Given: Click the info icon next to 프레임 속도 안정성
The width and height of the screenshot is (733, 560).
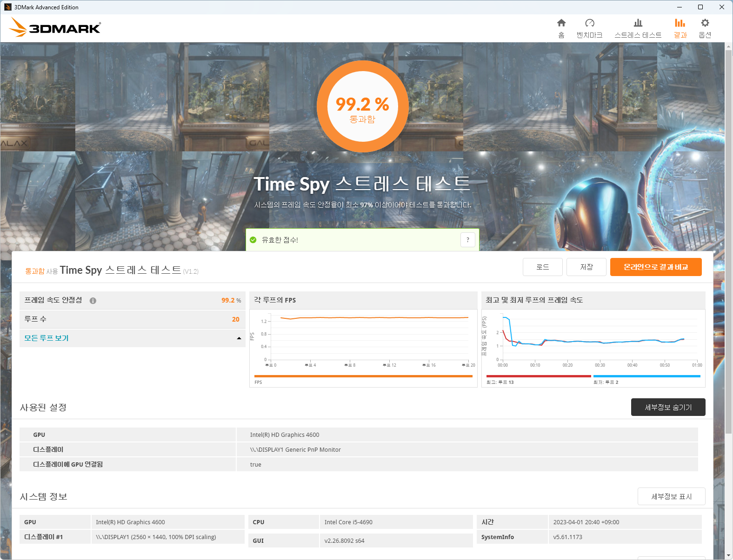Looking at the screenshot, I should point(93,301).
